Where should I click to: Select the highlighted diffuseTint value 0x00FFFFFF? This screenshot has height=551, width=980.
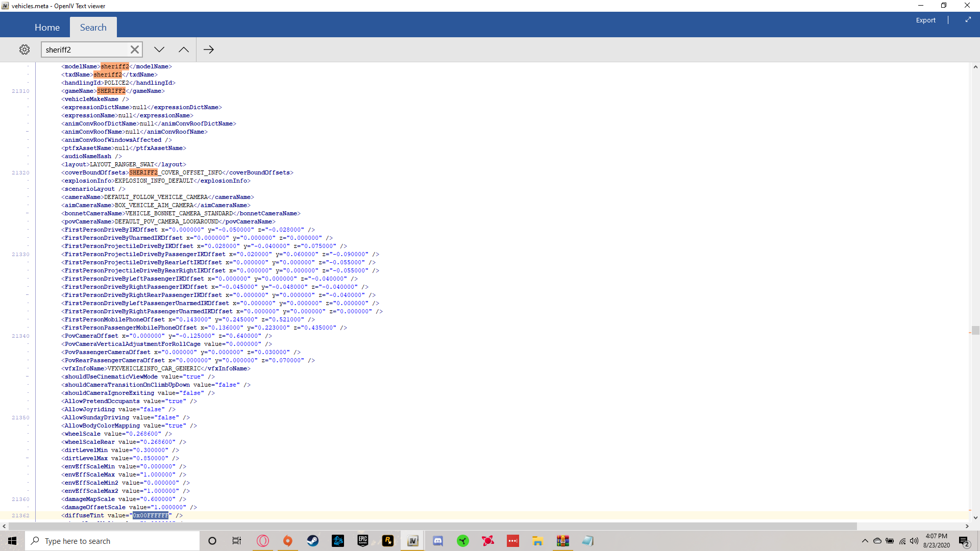pos(151,515)
